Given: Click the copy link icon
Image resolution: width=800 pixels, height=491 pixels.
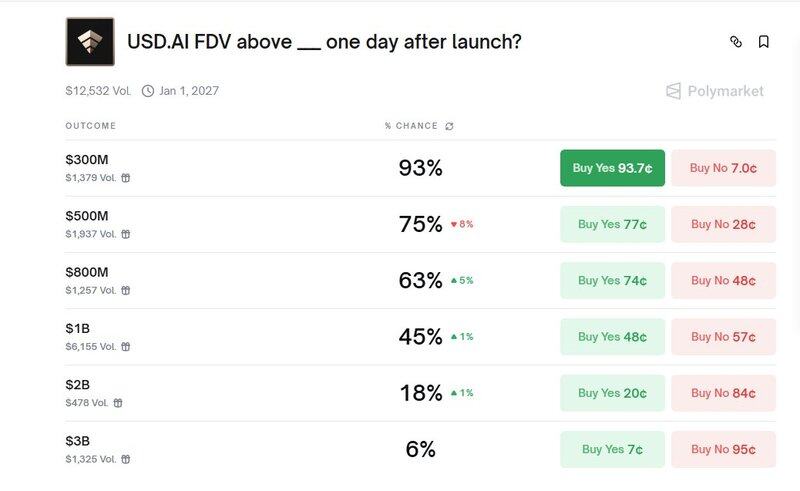Looking at the screenshot, I should (x=736, y=42).
